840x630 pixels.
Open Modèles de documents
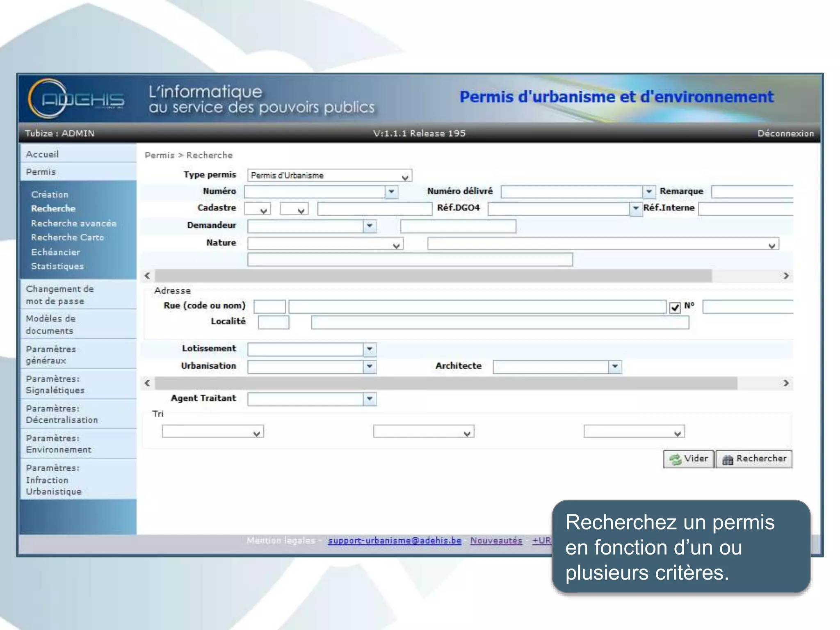[78, 324]
